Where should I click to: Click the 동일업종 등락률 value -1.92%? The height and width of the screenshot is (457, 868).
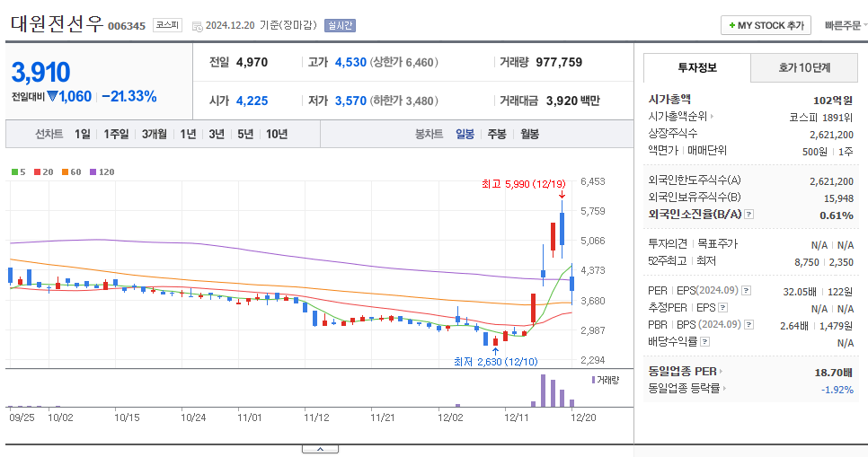point(837,390)
